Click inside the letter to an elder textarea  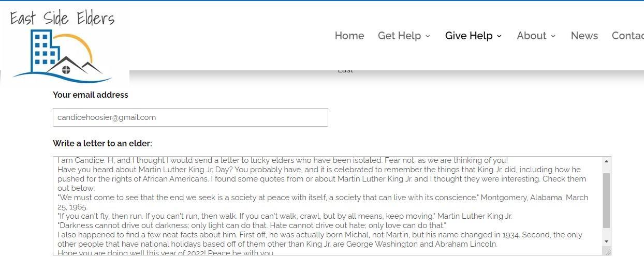328,206
